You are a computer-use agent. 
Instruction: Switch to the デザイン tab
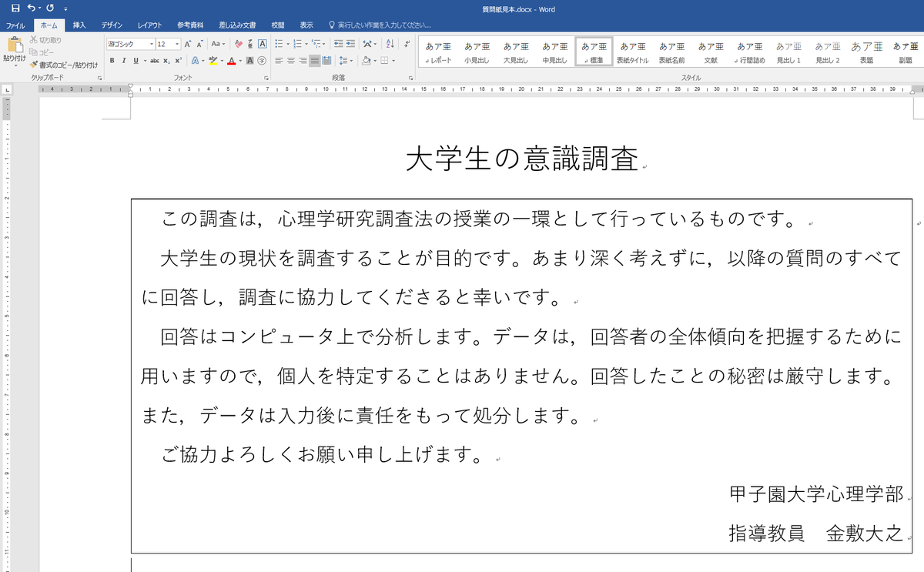click(x=112, y=25)
